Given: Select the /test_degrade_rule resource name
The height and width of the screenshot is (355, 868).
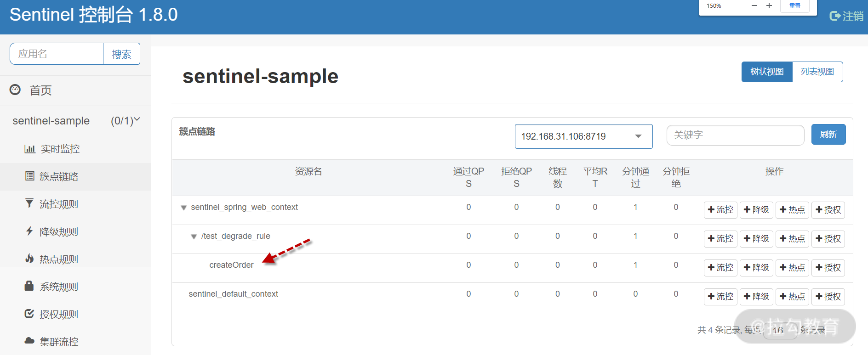Looking at the screenshot, I should [x=236, y=236].
